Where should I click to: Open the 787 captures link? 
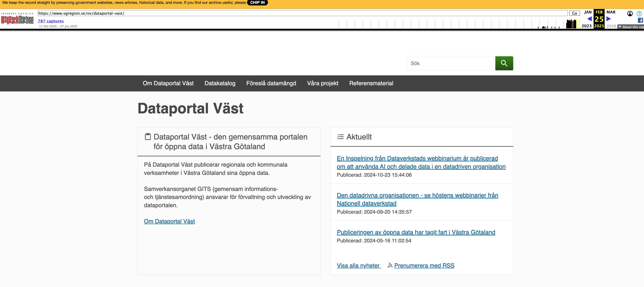[51, 21]
